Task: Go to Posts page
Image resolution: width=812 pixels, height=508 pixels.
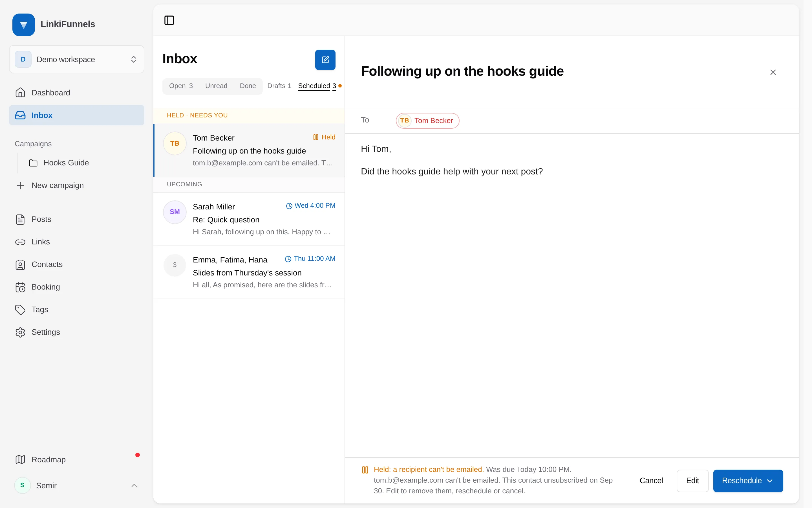Action: click(76, 219)
